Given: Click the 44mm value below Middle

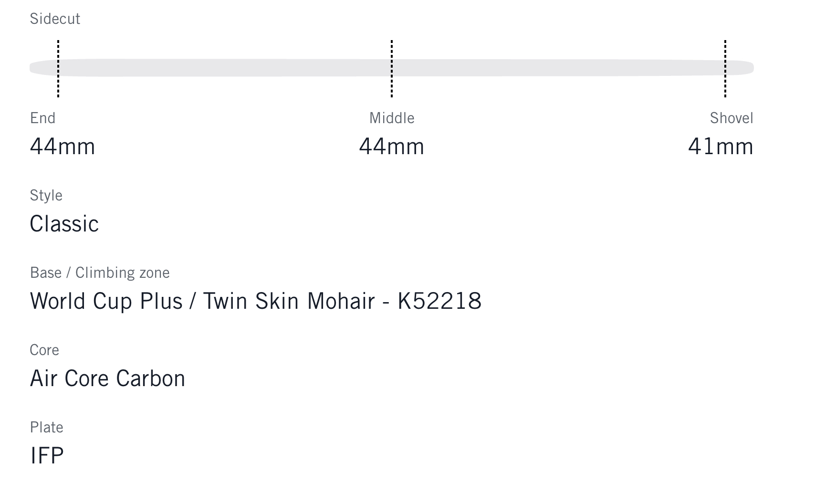Looking at the screenshot, I should pyautogui.click(x=392, y=147).
